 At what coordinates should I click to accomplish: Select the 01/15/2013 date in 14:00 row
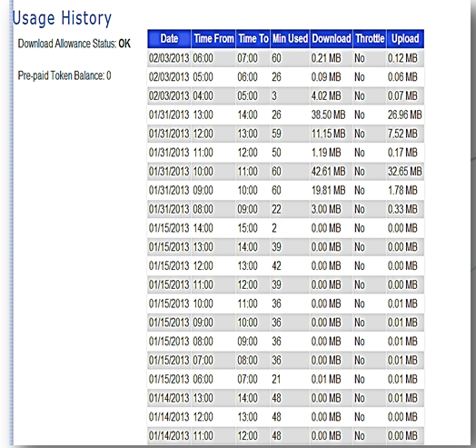[x=169, y=228]
